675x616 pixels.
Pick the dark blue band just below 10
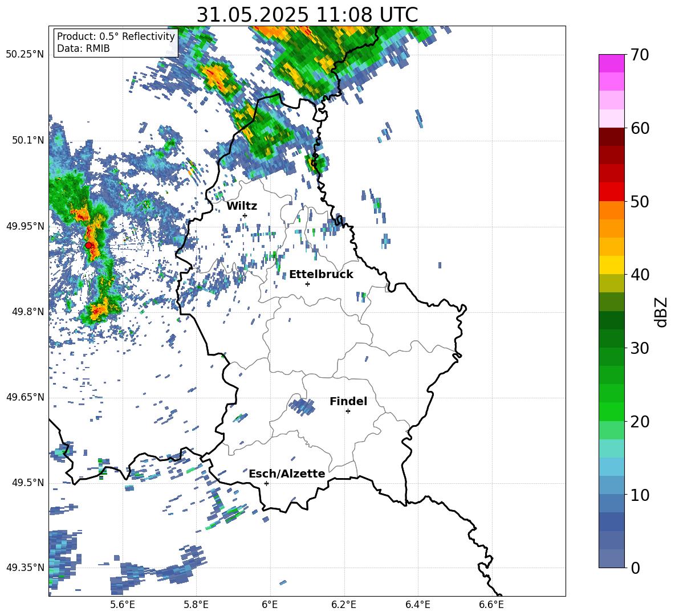[x=611, y=504]
